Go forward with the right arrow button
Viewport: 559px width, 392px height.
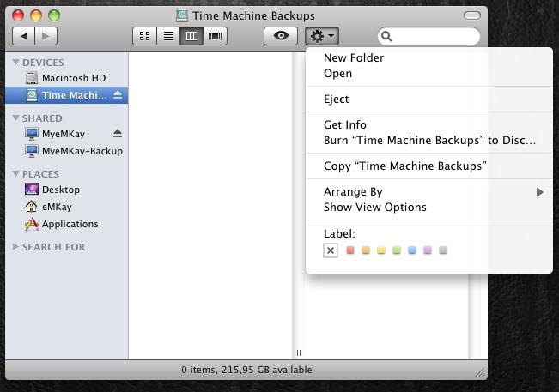click(x=46, y=36)
